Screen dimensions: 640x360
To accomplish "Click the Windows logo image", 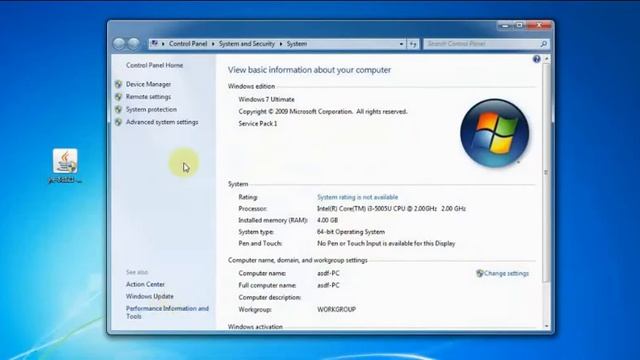I will pyautogui.click(x=494, y=133).
